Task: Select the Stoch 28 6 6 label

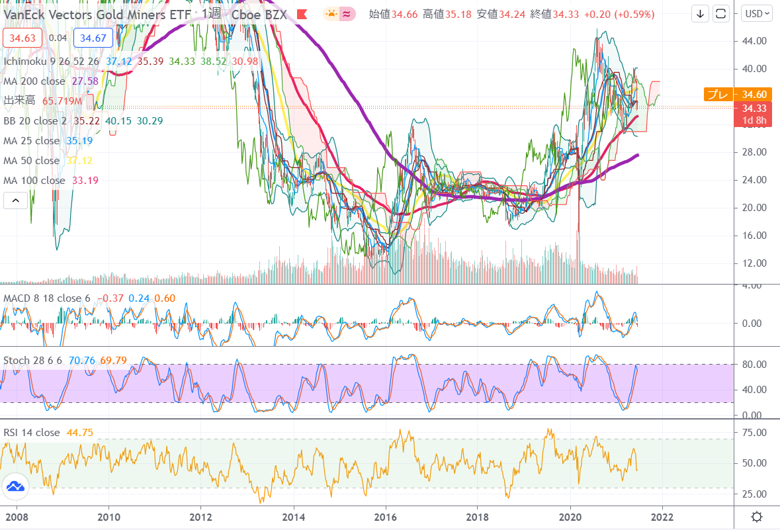Action: point(33,361)
